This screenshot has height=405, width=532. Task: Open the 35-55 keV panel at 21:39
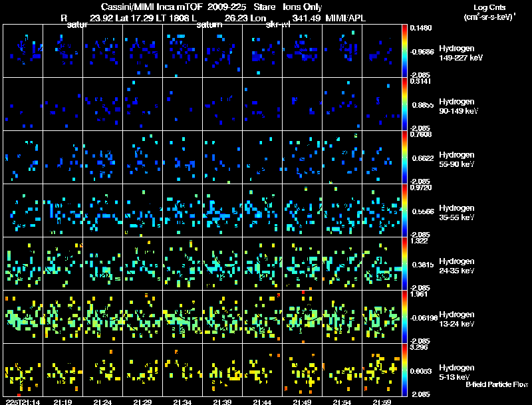pos(222,211)
